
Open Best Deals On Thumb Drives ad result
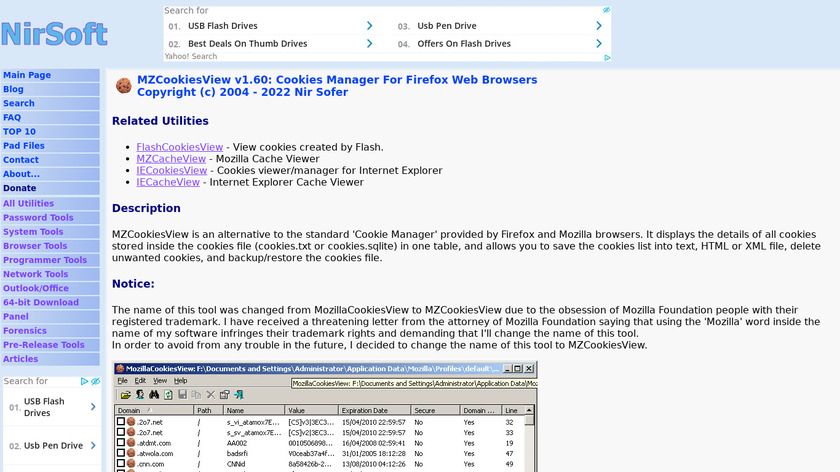[248, 44]
